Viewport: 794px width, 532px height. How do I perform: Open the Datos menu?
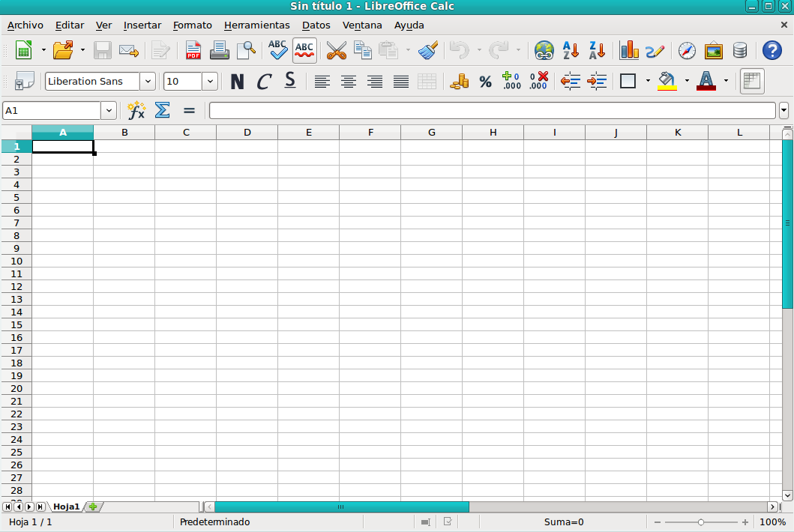coord(316,25)
